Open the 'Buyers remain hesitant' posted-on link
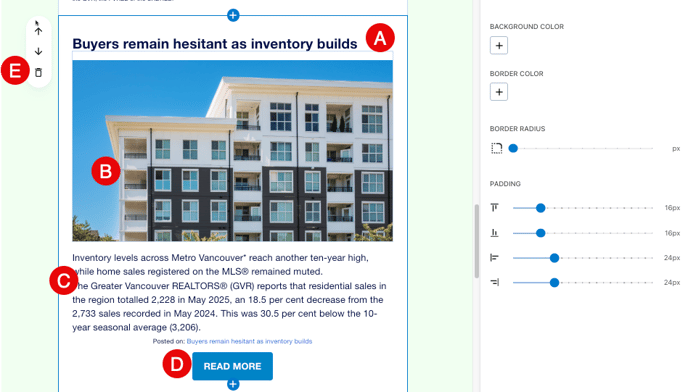Image resolution: width=688 pixels, height=392 pixels. pyautogui.click(x=249, y=341)
